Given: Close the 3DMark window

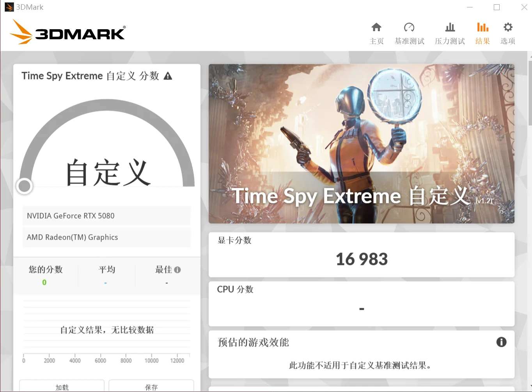Looking at the screenshot, I should click(524, 7).
